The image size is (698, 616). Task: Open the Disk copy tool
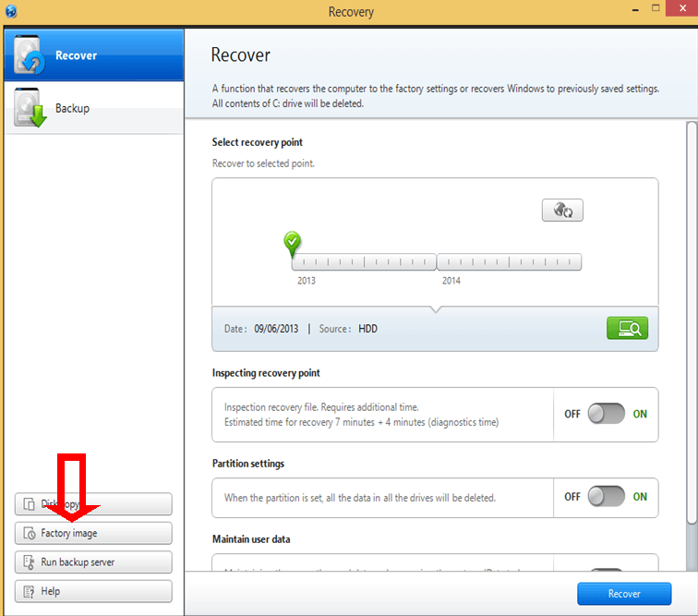(x=93, y=504)
